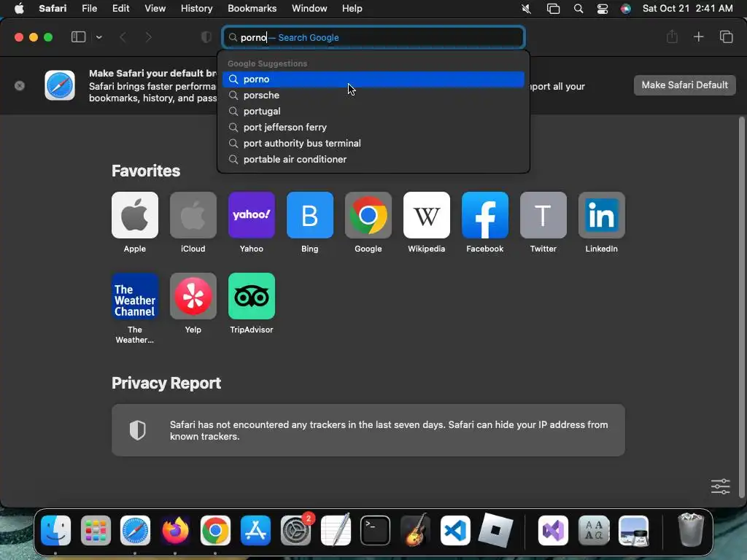This screenshot has height=560, width=747.
Task: Open GarageBand from the Dock
Action: coord(415,530)
